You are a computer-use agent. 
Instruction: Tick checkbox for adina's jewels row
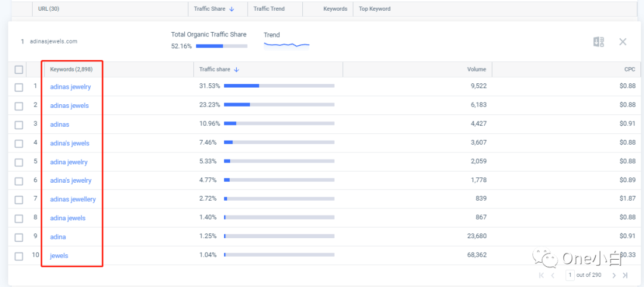pyautogui.click(x=19, y=143)
